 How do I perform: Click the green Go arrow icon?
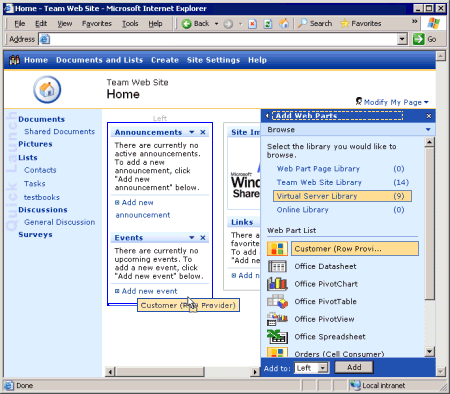point(418,39)
